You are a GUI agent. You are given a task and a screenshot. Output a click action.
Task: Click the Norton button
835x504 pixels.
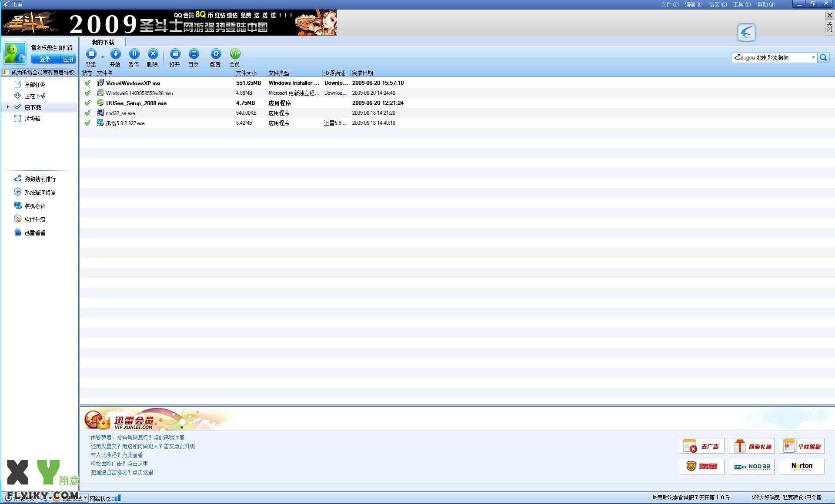802,467
